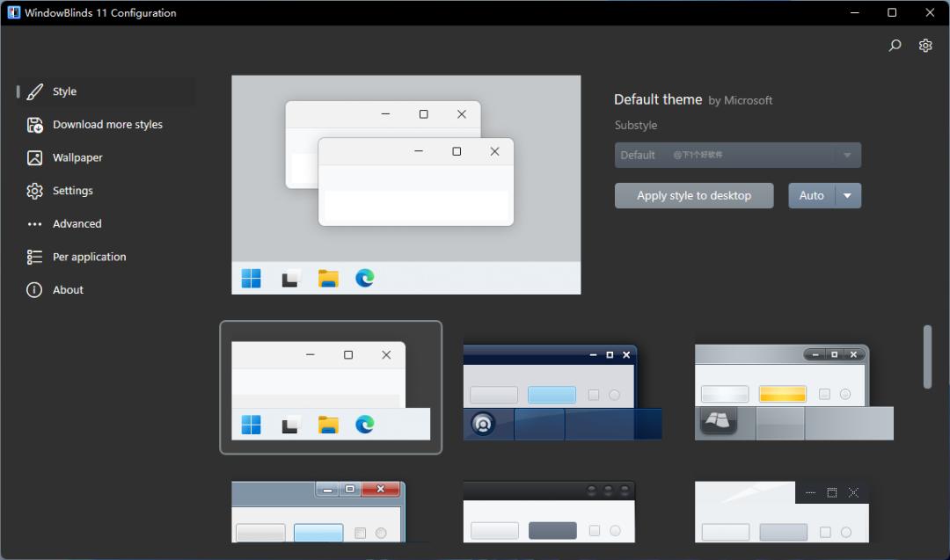Click the vertical scrollbar of the style list

coord(927,356)
